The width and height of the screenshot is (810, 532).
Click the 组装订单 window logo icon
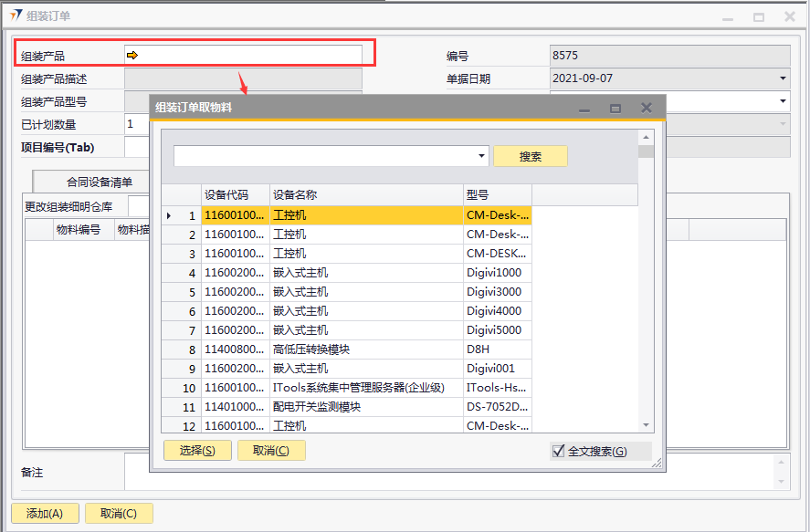coord(16,16)
